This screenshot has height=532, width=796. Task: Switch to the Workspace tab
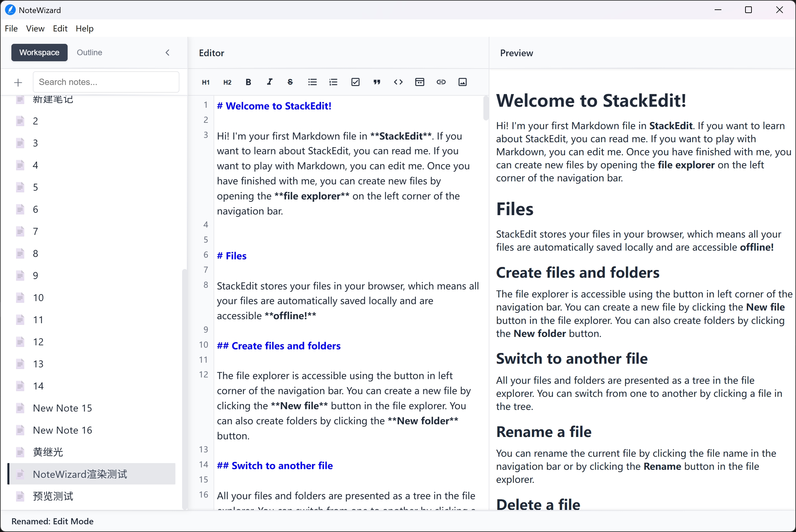coord(39,53)
